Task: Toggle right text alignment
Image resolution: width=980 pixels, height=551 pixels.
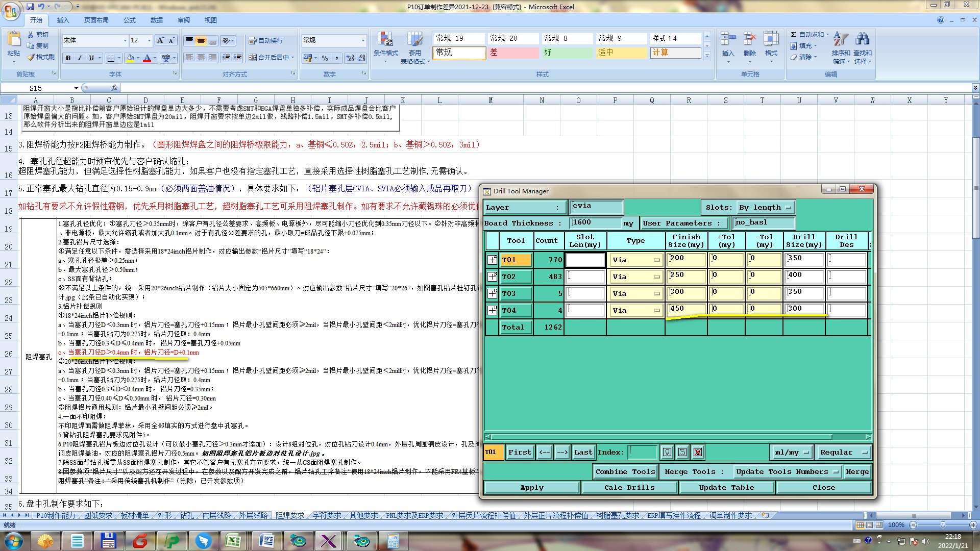Action: point(213,58)
